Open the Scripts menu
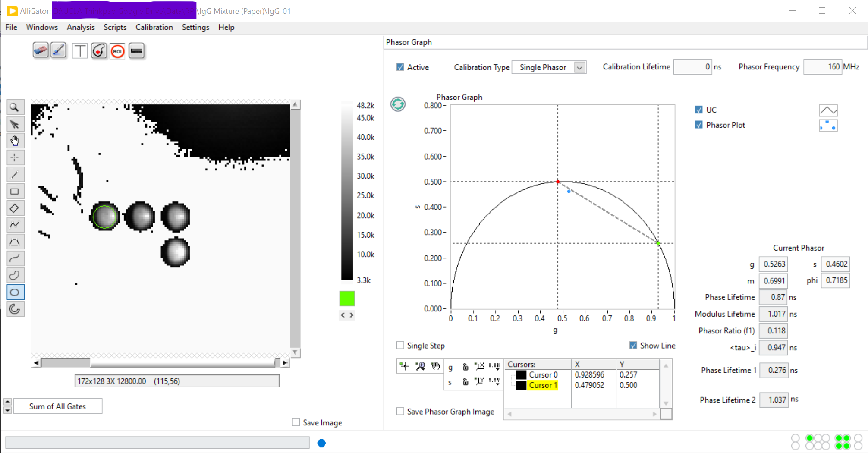 (x=115, y=27)
